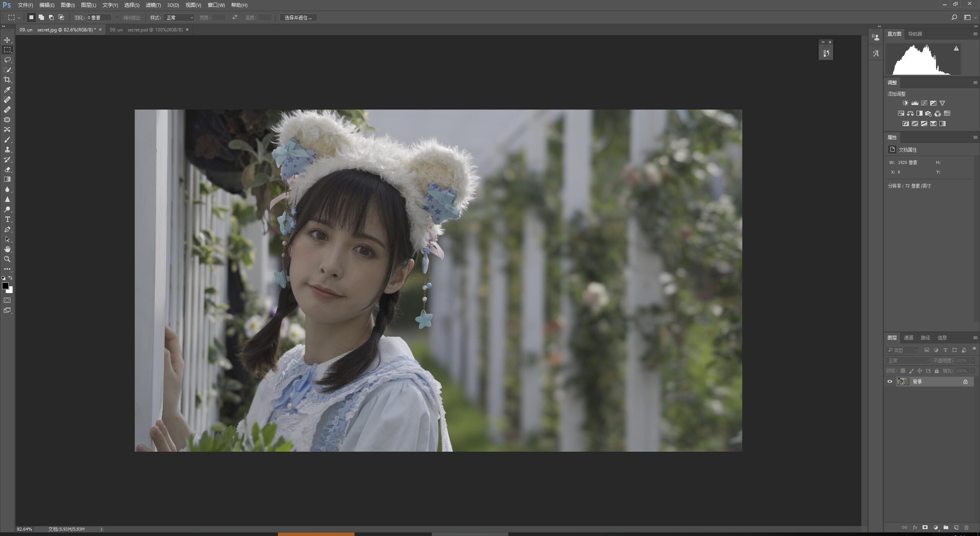Open the 样式 dropdown set to 正常
980x536 pixels.
(x=179, y=18)
